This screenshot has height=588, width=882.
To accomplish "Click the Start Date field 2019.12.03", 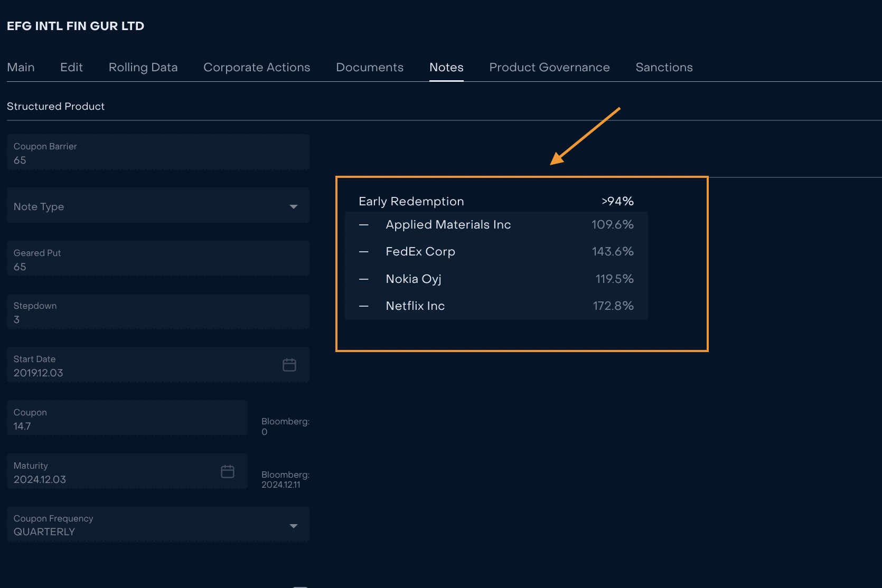I will point(158,365).
